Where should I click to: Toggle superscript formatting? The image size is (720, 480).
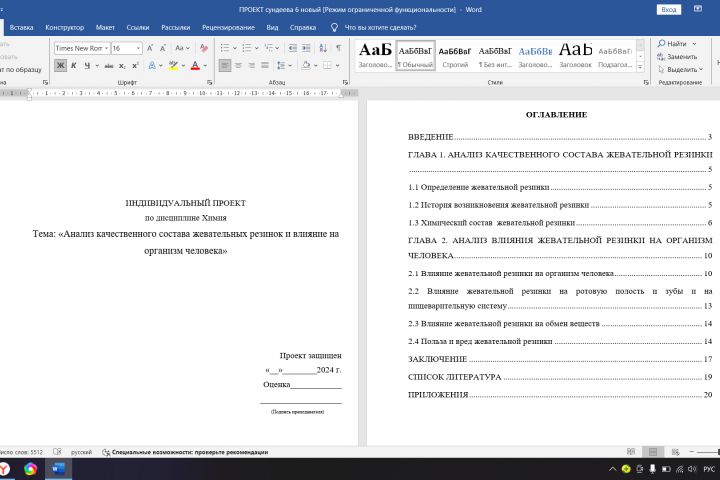click(x=135, y=66)
